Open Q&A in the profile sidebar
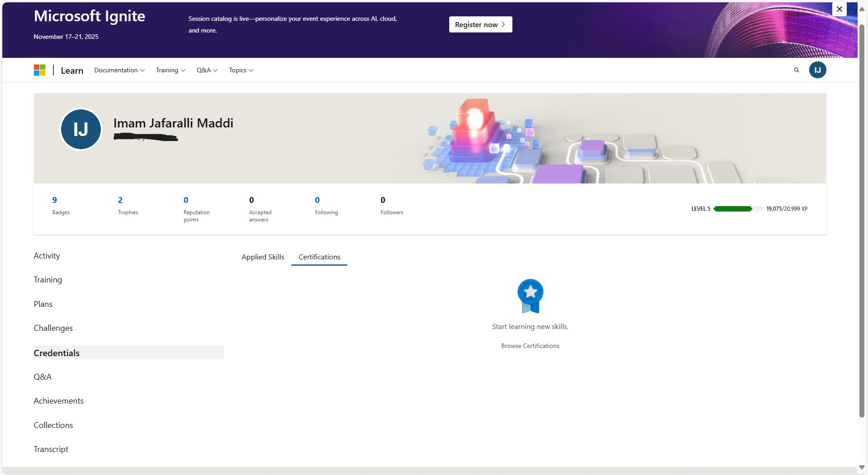 43,377
